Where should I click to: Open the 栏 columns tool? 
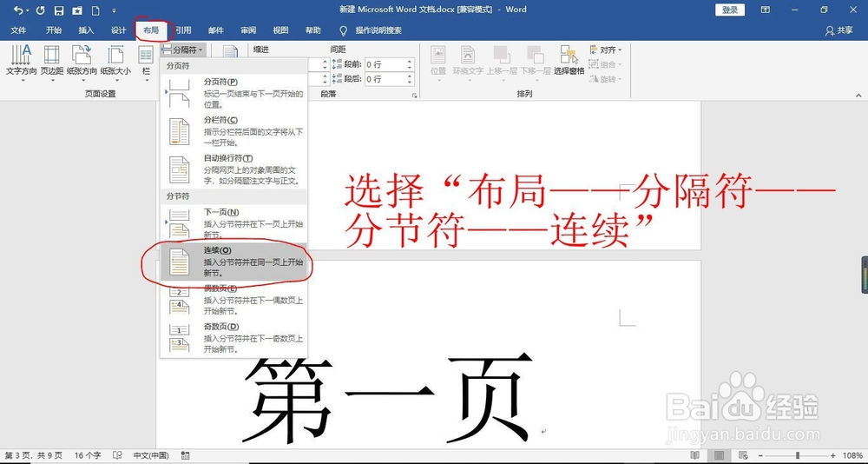point(146,63)
